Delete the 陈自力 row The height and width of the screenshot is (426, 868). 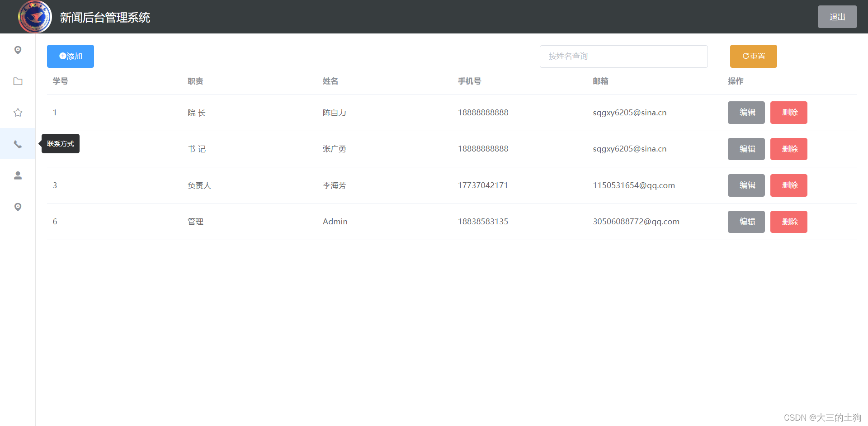point(789,113)
